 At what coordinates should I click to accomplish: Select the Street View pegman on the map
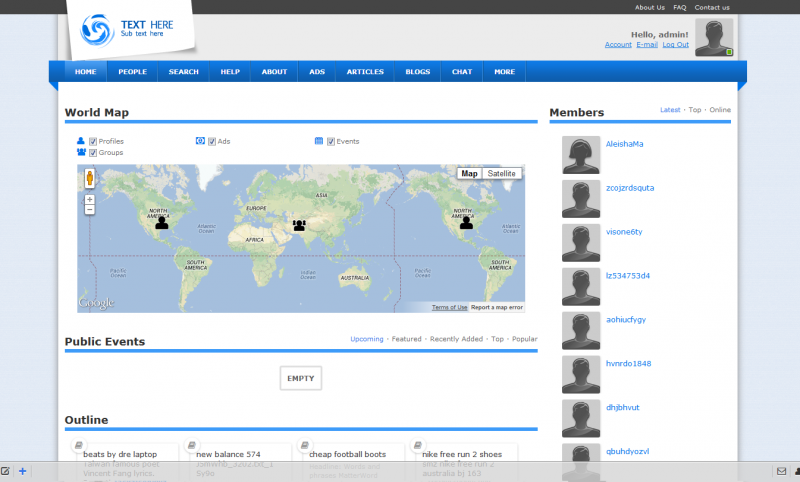click(90, 179)
